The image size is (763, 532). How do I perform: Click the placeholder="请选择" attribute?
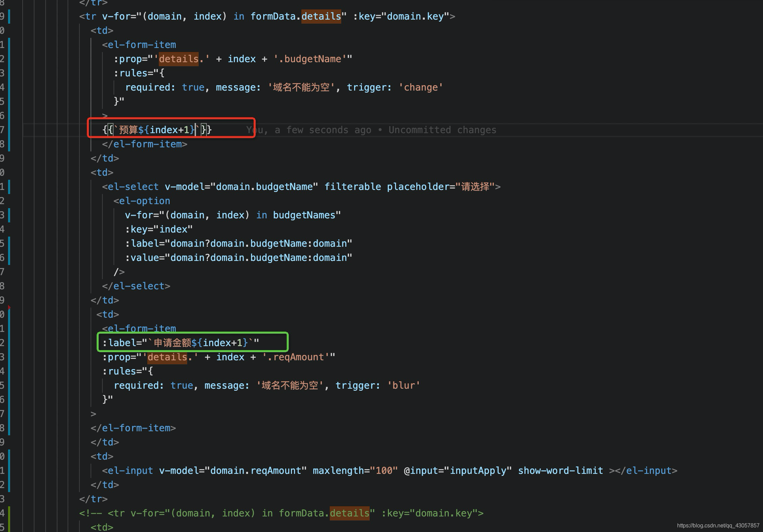click(441, 187)
